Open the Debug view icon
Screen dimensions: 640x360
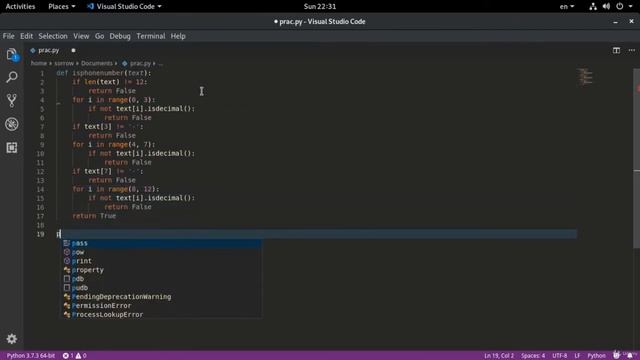click(12, 124)
